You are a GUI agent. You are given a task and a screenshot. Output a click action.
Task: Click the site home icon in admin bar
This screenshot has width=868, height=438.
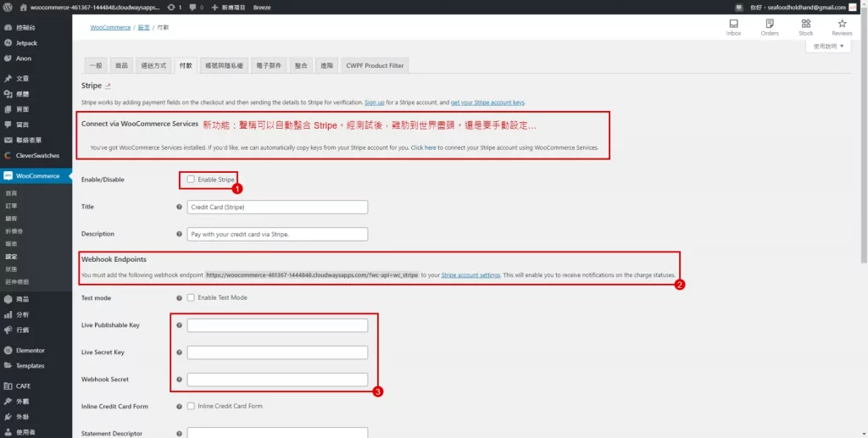[23, 7]
